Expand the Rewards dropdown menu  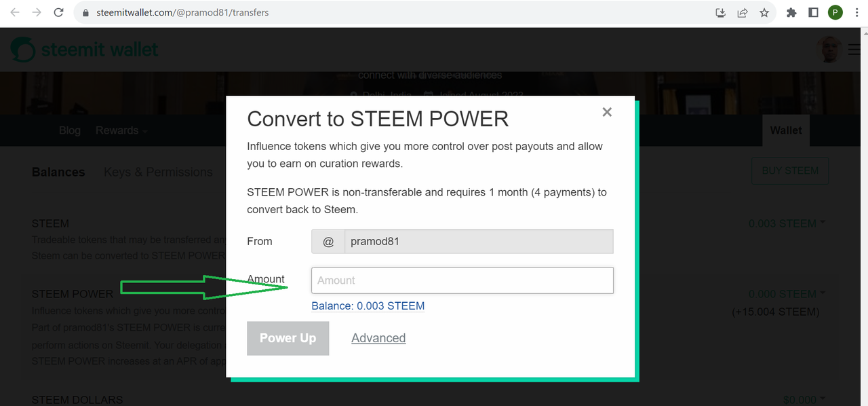point(121,130)
